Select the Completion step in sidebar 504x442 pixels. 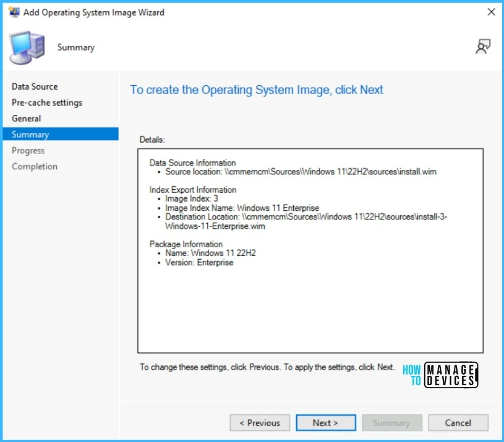[x=35, y=166]
